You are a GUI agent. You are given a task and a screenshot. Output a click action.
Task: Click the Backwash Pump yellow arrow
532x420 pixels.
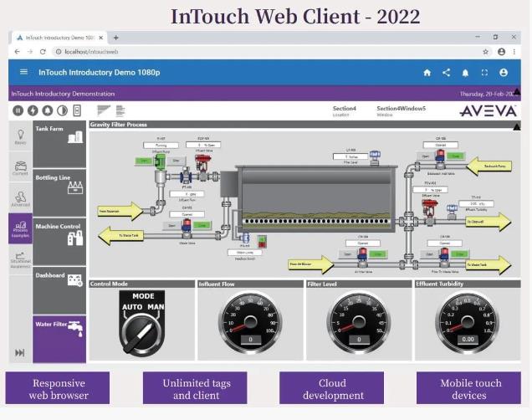tap(489, 166)
